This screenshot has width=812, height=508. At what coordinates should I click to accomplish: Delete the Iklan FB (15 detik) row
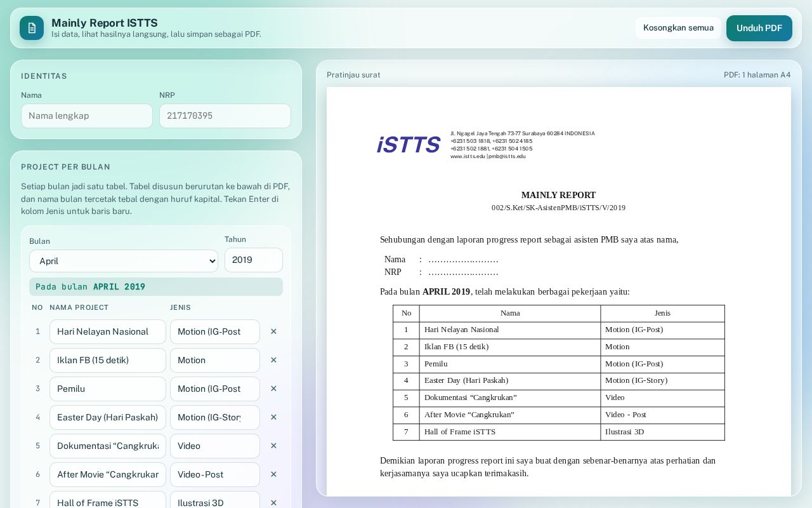[273, 360]
